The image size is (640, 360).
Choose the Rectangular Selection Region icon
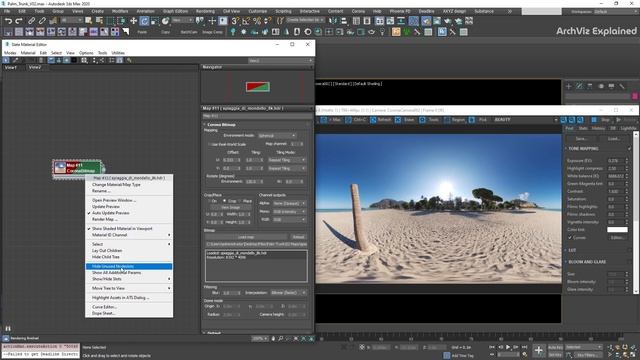(110, 21)
